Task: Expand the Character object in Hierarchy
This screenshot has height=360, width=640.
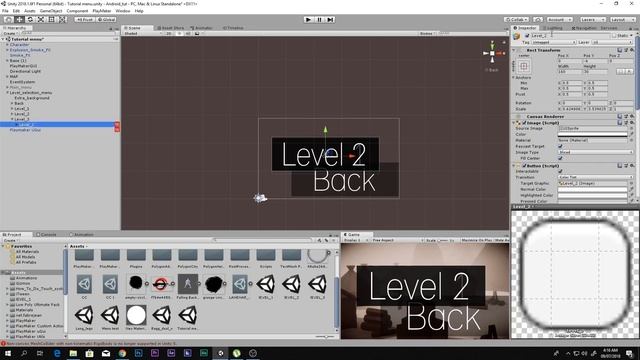Action: click(7, 44)
